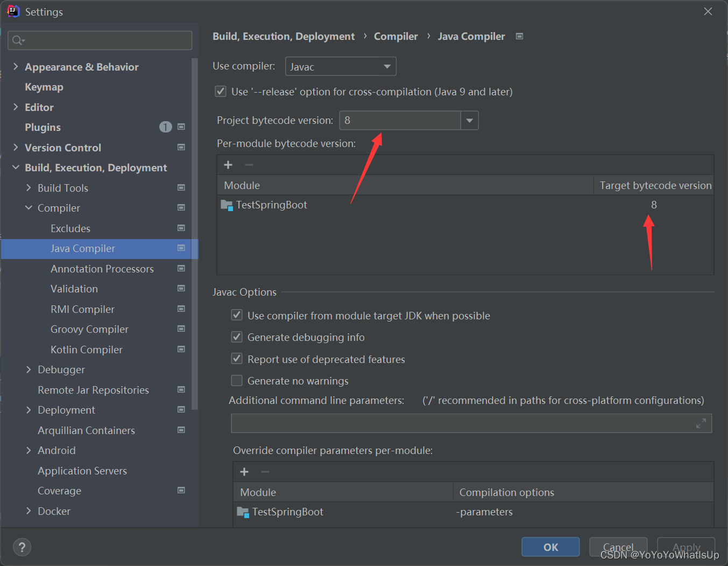Click the project-level icon next to Annotation Processors
Viewport: 728px width, 566px height.
pyautogui.click(x=181, y=268)
